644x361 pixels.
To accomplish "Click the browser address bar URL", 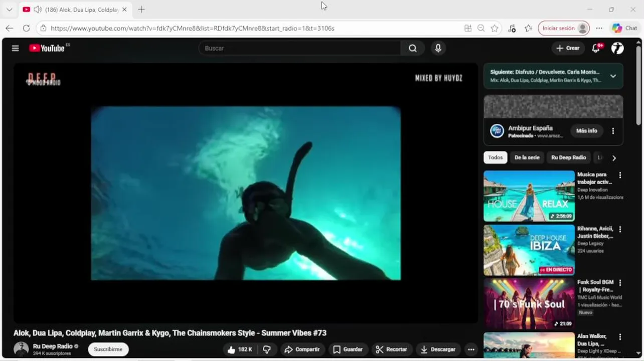I will [x=193, y=29].
